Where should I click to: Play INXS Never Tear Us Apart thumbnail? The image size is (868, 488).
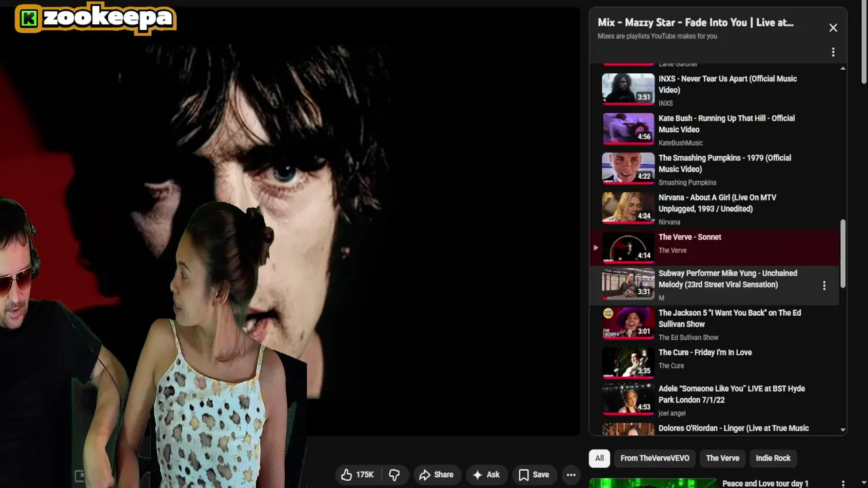(628, 89)
